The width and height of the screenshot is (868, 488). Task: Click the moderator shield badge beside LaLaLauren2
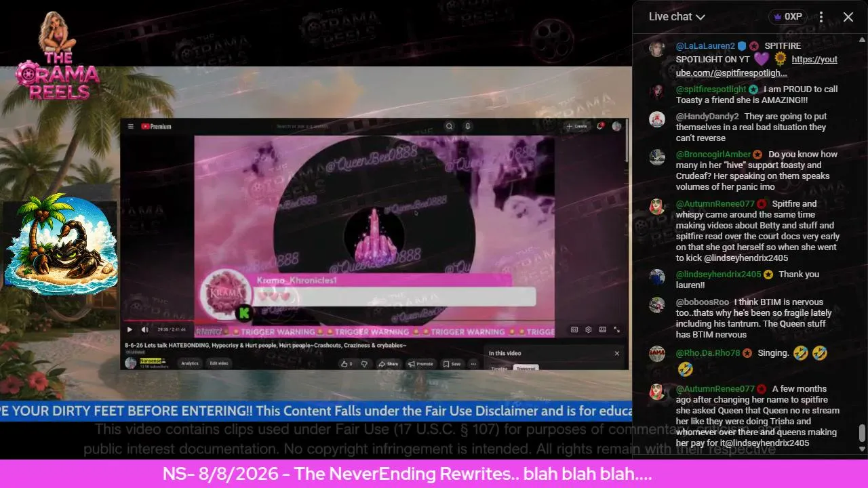[742, 46]
